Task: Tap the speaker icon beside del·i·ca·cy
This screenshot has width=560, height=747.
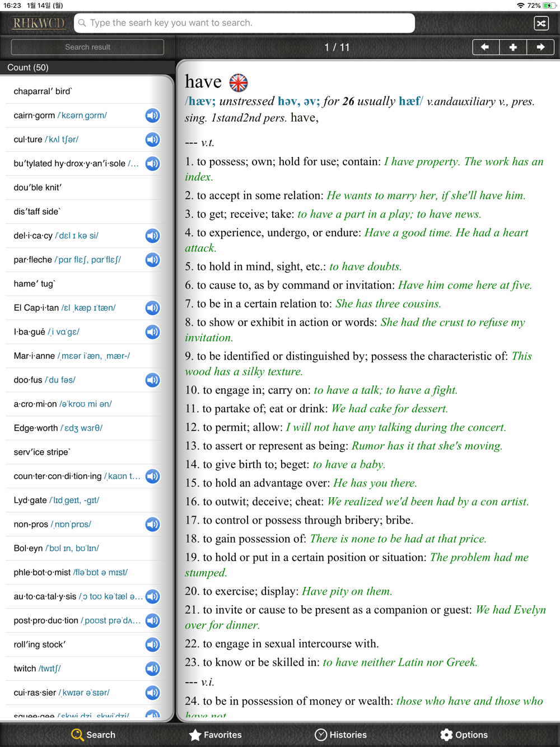Action: tap(153, 236)
